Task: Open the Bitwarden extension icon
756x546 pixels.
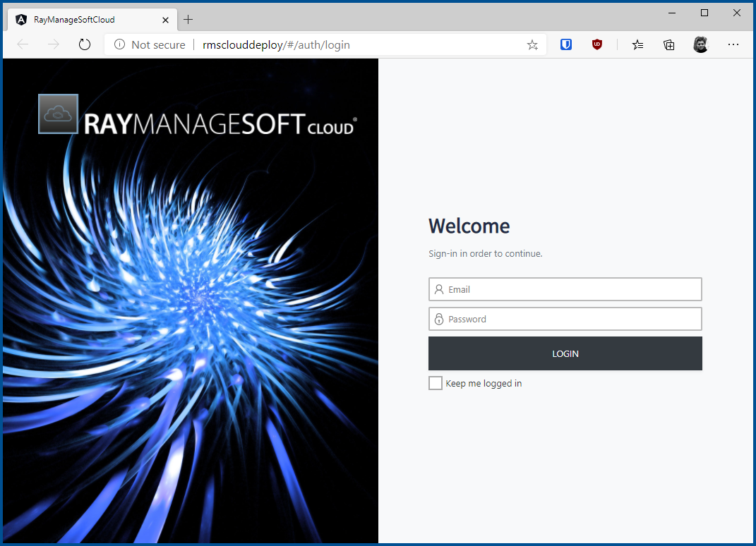Action: [566, 44]
